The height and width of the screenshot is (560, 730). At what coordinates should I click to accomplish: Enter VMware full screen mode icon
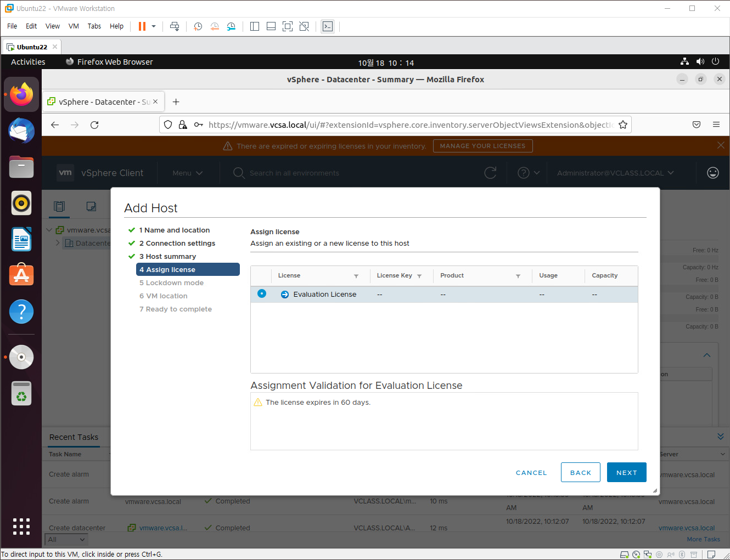tap(288, 26)
